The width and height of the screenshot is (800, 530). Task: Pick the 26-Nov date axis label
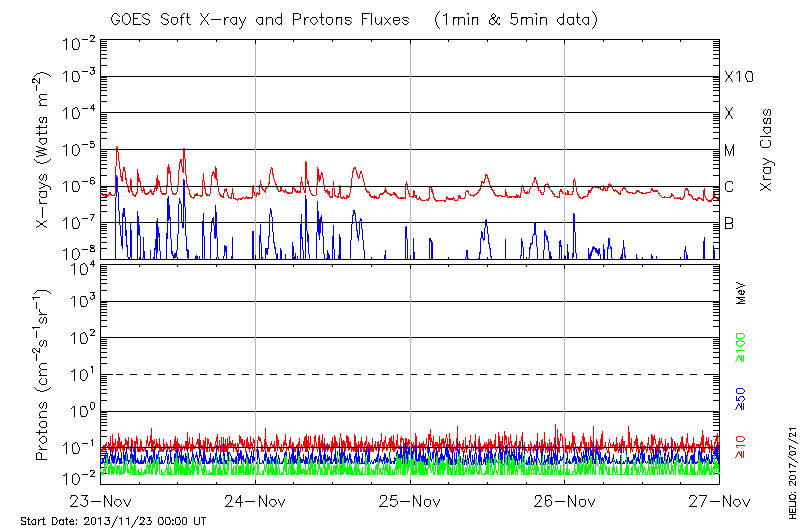pos(564,502)
